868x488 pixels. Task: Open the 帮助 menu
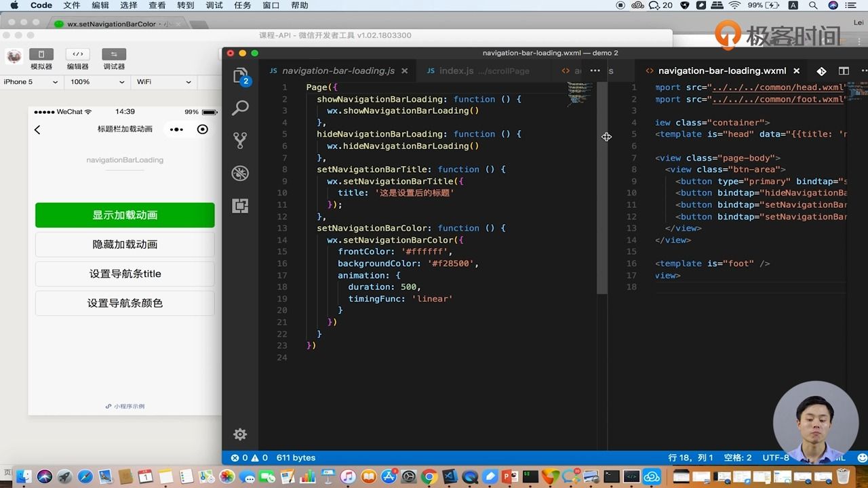tap(300, 5)
